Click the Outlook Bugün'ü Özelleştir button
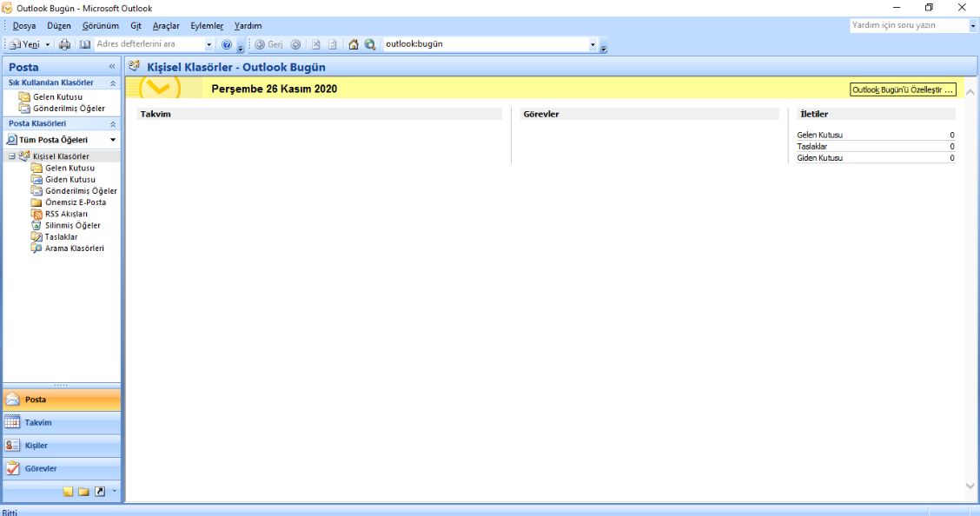 click(x=902, y=89)
